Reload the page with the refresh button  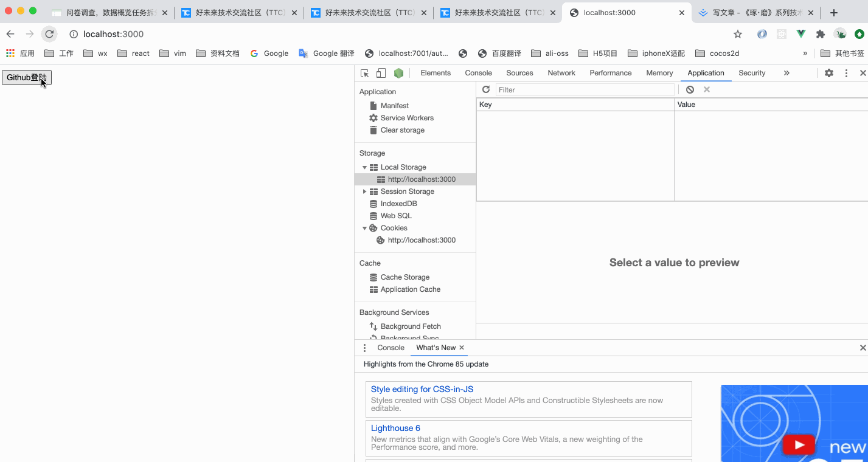[49, 34]
